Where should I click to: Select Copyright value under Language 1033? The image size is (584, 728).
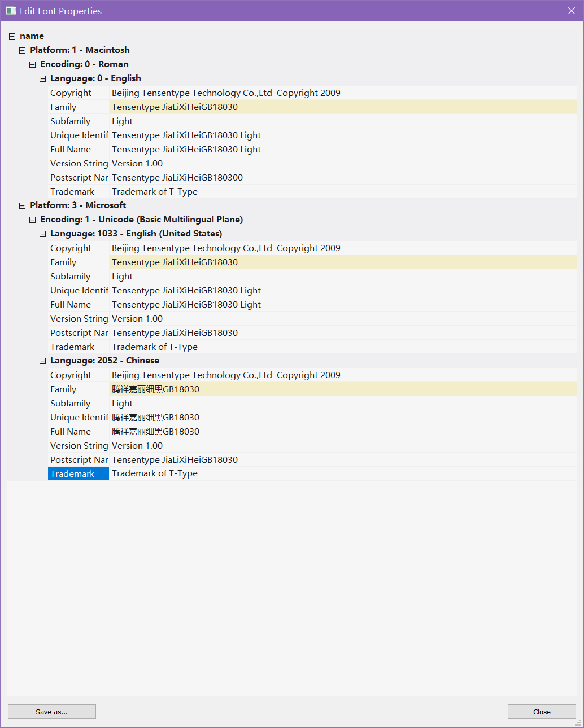tap(343, 248)
